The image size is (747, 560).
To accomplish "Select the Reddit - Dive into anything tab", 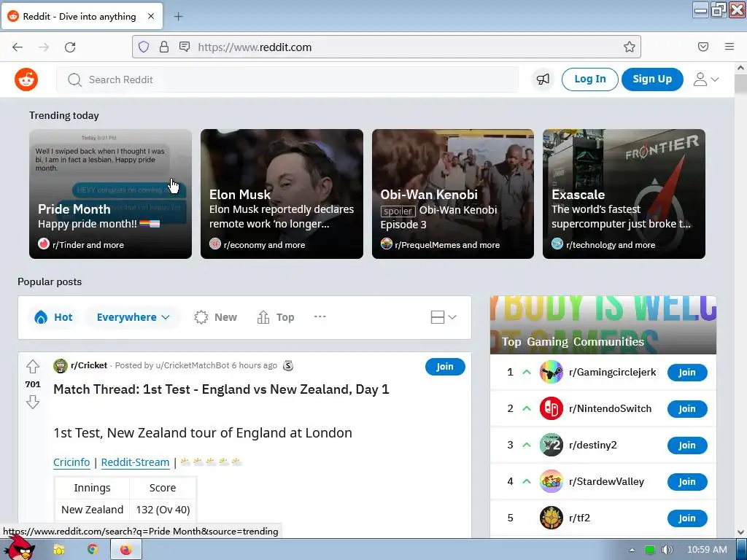I will (82, 16).
